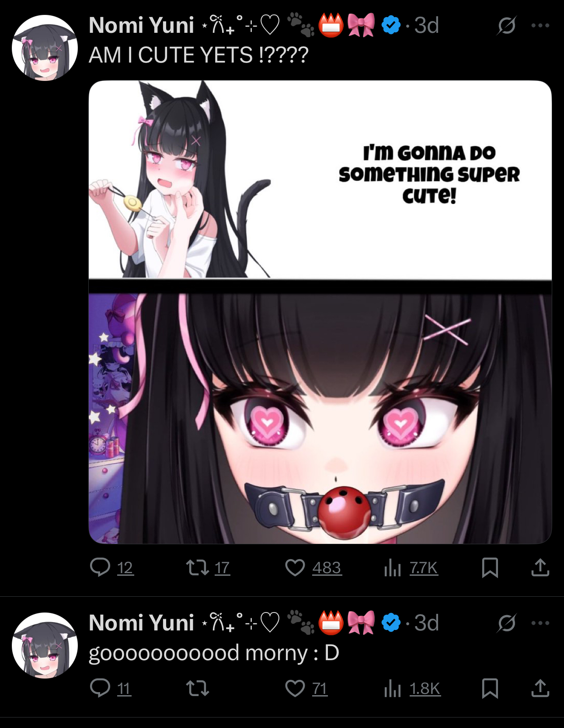Share the good morny post

540,688
